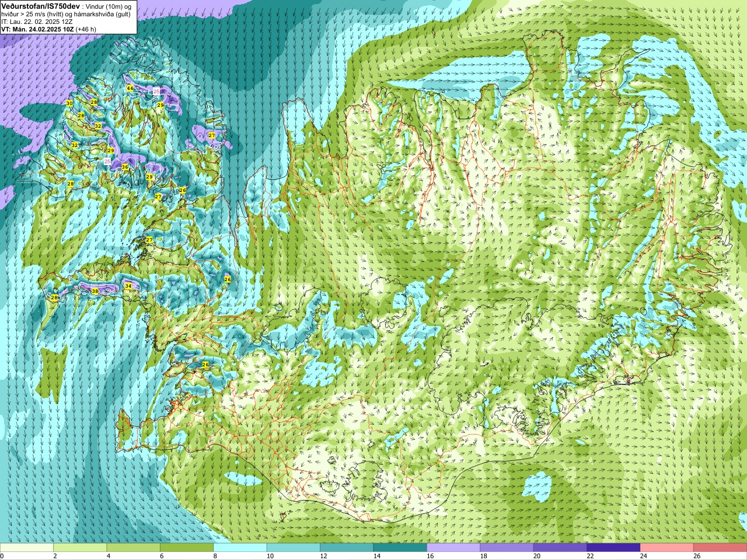The image size is (747, 560).
Task: Click the yellow gust marker reading 38
Action: [x=95, y=291]
